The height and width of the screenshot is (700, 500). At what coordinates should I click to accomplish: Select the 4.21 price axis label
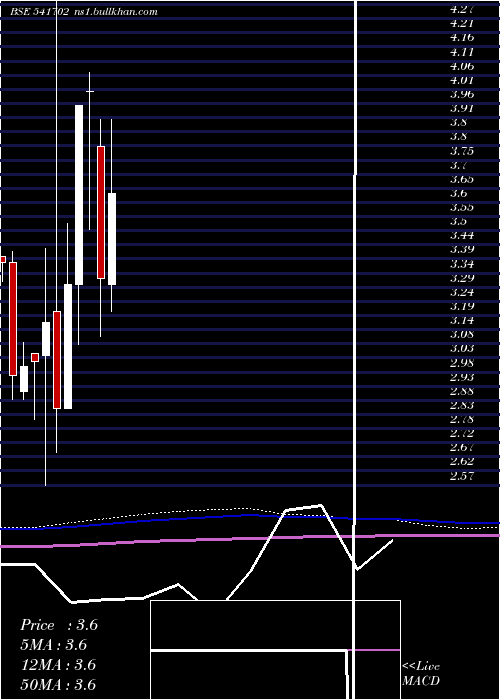462,23
